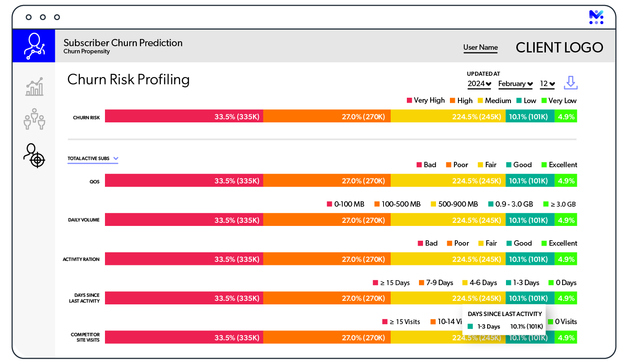628x364 pixels.
Task: Click the red 33.5% Churn Risk segment
Action: point(184,117)
